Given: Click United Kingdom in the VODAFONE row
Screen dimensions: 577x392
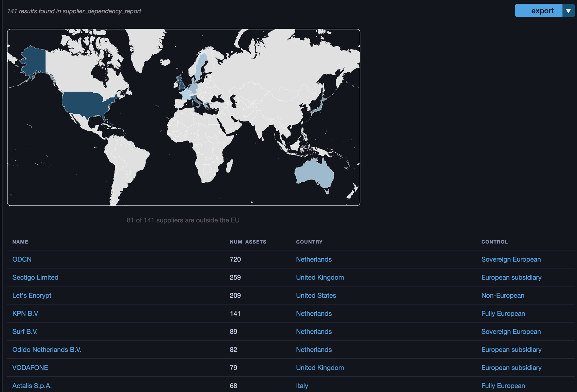Looking at the screenshot, I should pyautogui.click(x=320, y=368).
